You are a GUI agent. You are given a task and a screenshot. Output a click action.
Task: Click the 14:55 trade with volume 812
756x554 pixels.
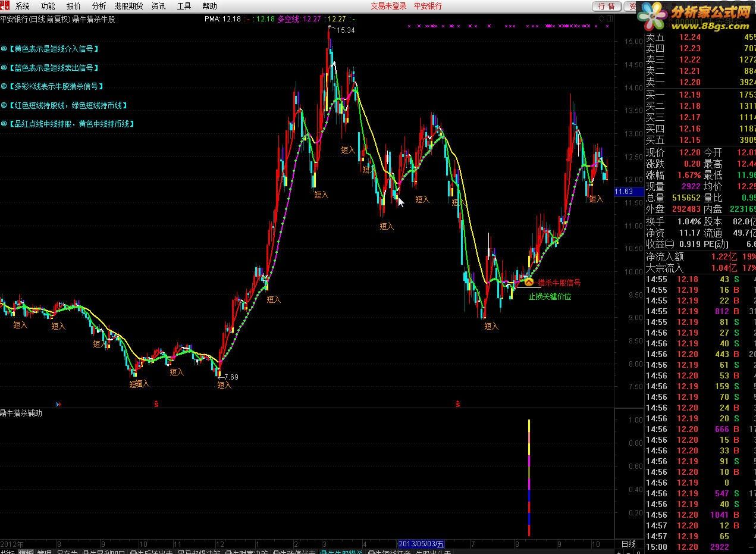pyautogui.click(x=700, y=311)
